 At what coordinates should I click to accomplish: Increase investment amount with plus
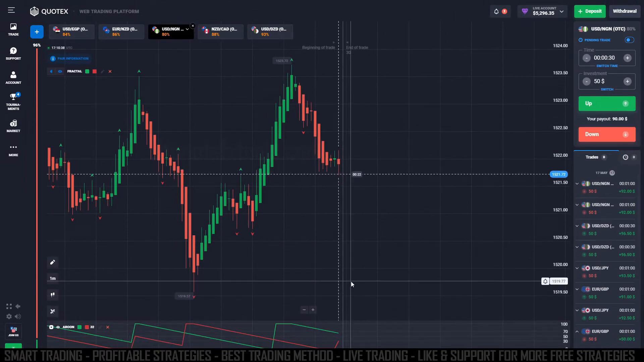627,81
